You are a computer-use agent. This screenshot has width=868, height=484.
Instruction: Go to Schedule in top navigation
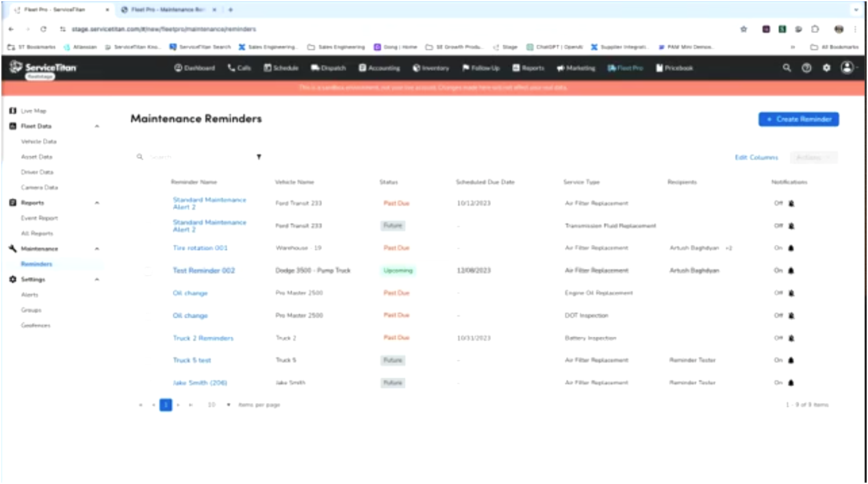(x=281, y=68)
